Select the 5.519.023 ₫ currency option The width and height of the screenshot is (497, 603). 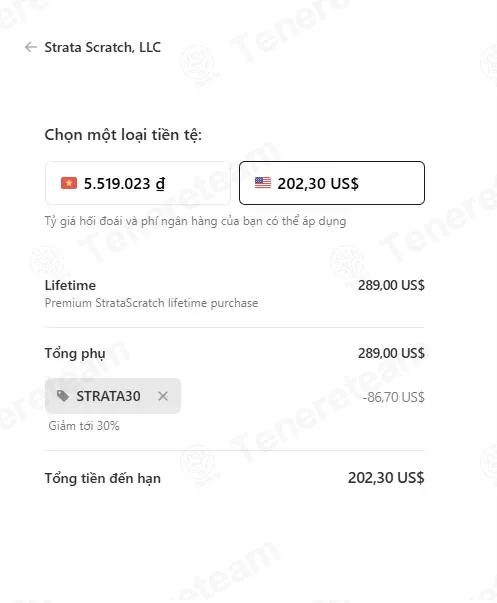138,183
